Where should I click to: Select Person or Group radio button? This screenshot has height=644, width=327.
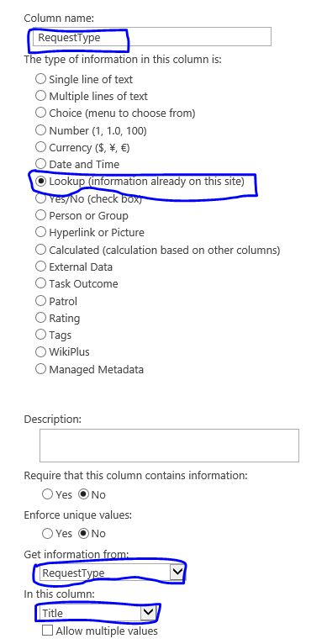click(40, 215)
